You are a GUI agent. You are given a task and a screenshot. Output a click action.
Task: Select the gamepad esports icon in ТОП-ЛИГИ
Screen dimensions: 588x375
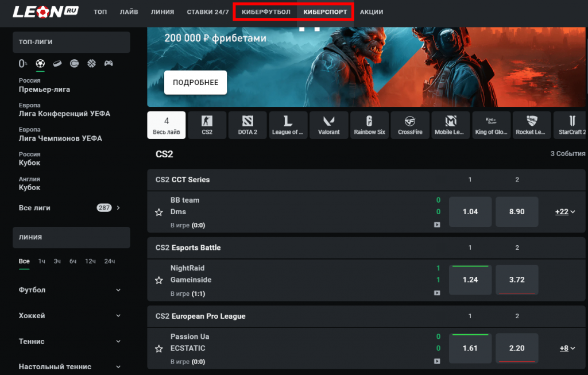click(x=109, y=63)
